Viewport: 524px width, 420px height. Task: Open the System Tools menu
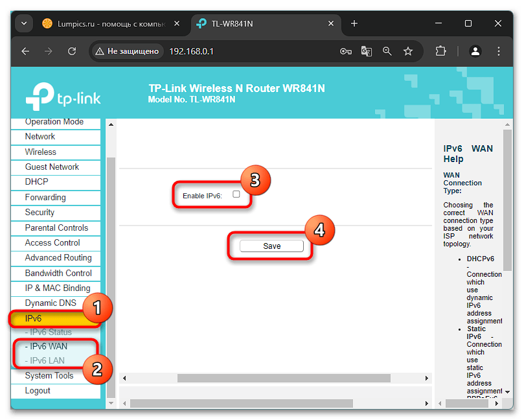coord(56,376)
